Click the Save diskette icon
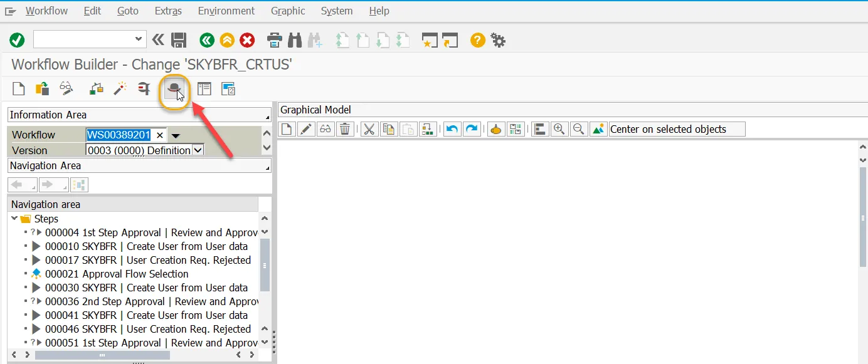 tap(179, 41)
